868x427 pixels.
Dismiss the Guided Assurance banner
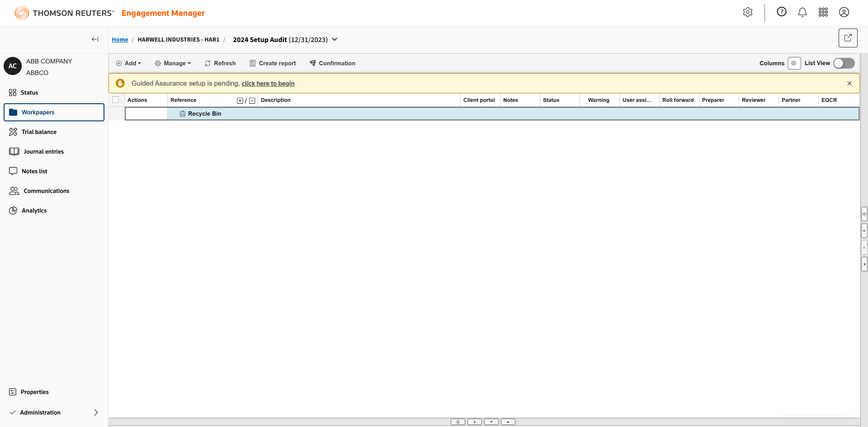tap(849, 84)
